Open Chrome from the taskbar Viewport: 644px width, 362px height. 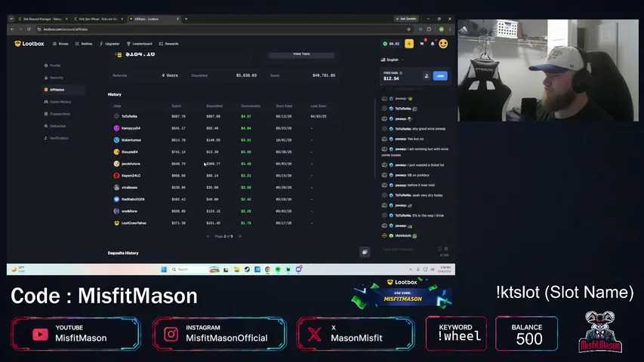pyautogui.click(x=268, y=269)
